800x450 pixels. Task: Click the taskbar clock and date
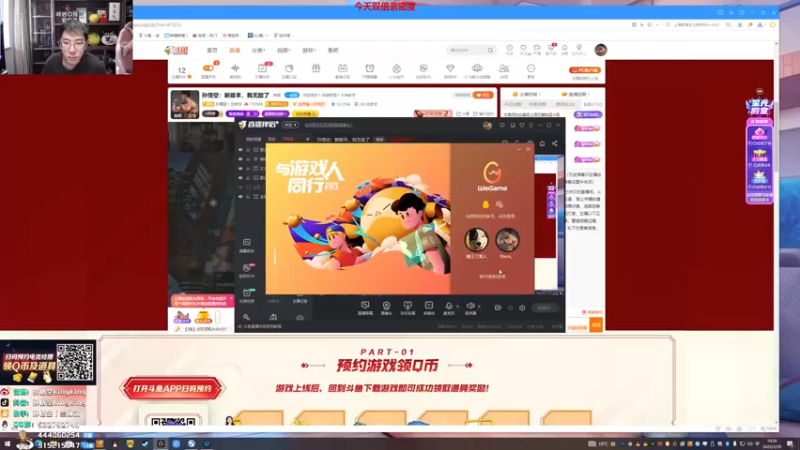point(772,443)
